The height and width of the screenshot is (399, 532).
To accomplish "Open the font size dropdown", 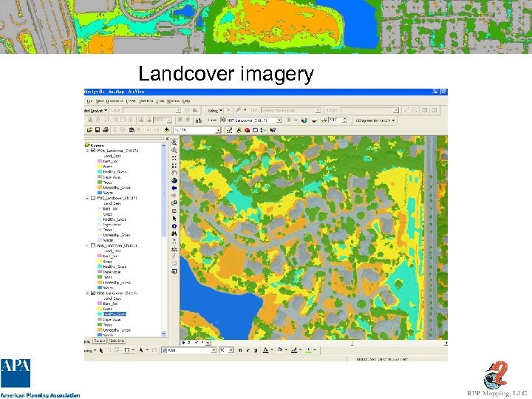I will tap(231, 350).
